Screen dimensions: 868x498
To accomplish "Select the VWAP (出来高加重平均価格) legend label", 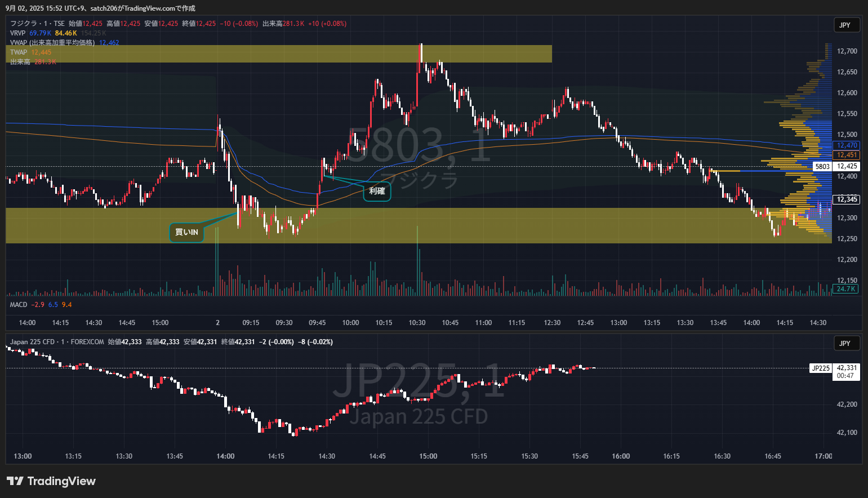I will pos(52,43).
